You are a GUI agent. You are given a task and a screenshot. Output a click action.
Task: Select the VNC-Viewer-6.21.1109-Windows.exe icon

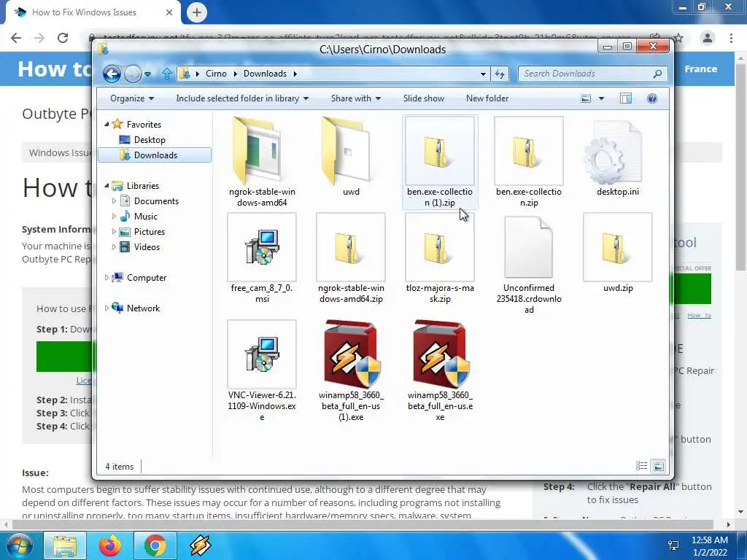pyautogui.click(x=262, y=354)
